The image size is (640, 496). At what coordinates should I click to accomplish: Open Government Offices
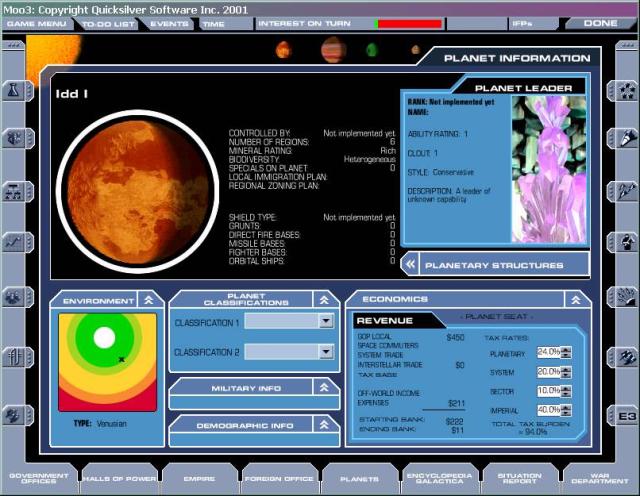click(39, 478)
